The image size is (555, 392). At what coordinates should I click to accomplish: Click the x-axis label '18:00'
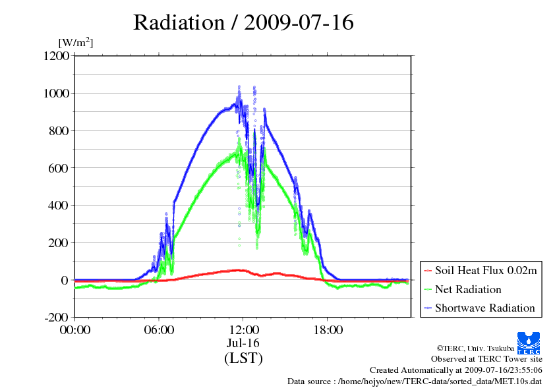pos(328,330)
